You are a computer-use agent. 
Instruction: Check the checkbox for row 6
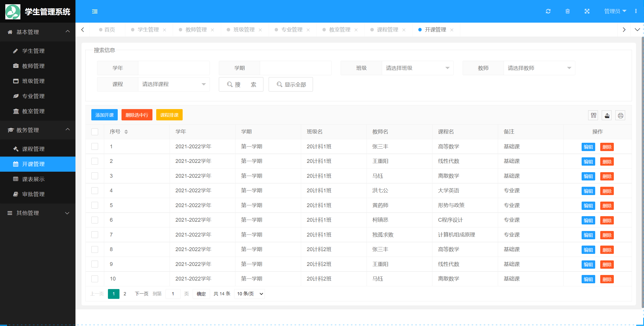click(x=95, y=220)
